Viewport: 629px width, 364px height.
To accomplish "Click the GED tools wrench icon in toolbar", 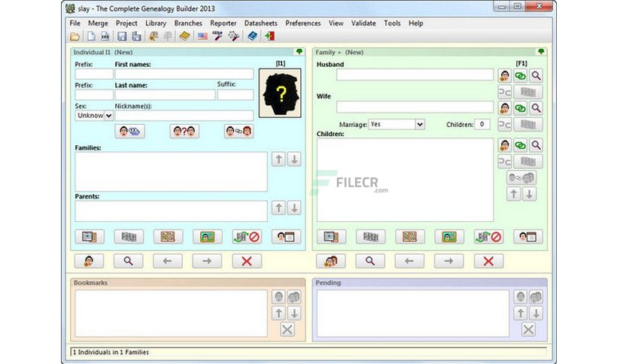I will (217, 37).
